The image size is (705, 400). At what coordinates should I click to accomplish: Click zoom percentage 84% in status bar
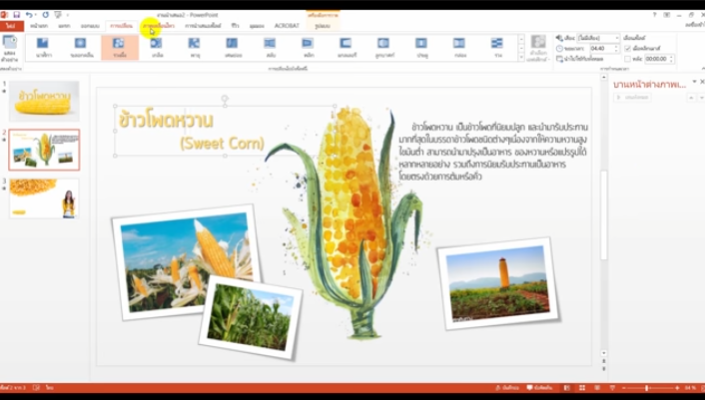pos(691,388)
